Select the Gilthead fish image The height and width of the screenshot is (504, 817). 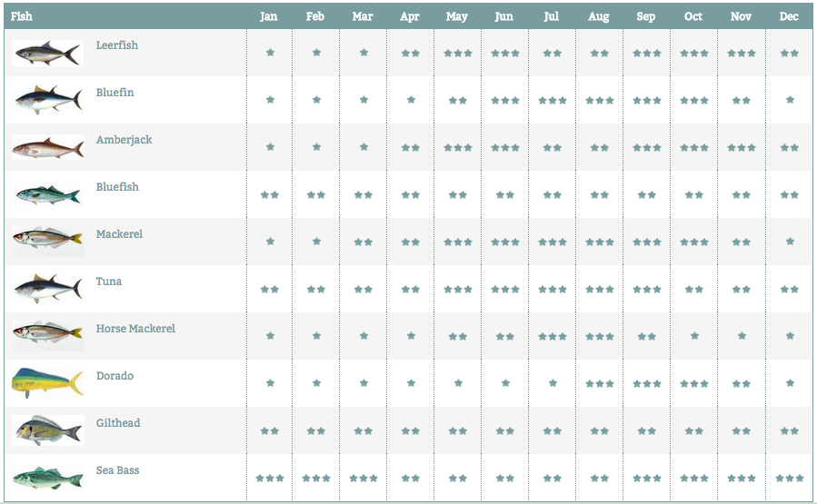(47, 430)
